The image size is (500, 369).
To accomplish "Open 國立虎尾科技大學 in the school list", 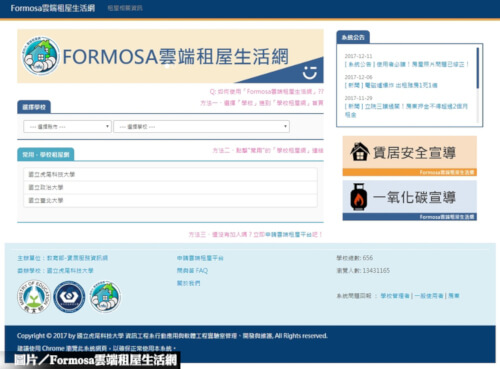I will coord(170,174).
